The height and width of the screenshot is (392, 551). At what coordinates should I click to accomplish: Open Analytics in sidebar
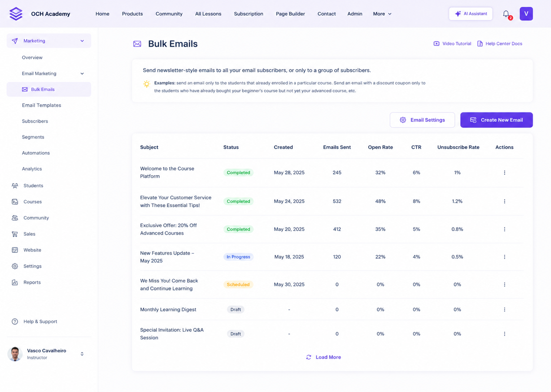coord(32,169)
